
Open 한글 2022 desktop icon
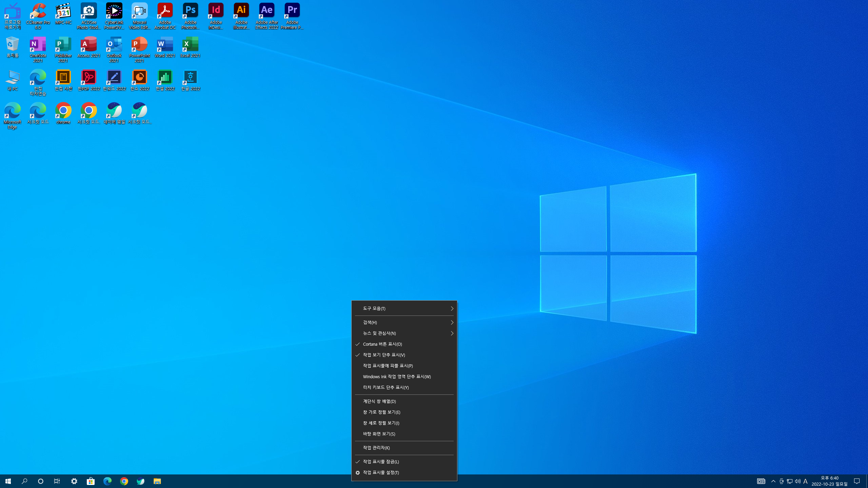[190, 81]
